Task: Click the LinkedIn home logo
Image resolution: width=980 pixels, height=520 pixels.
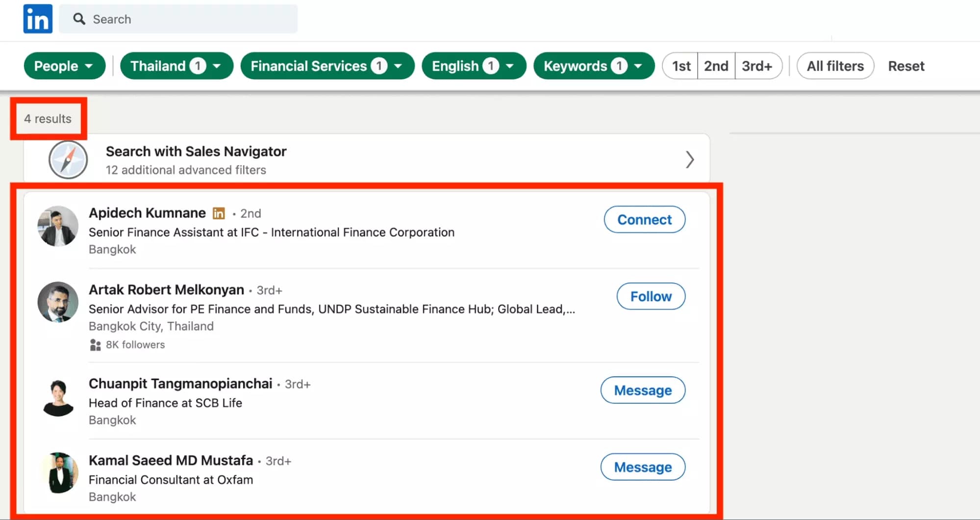Action: [37, 19]
